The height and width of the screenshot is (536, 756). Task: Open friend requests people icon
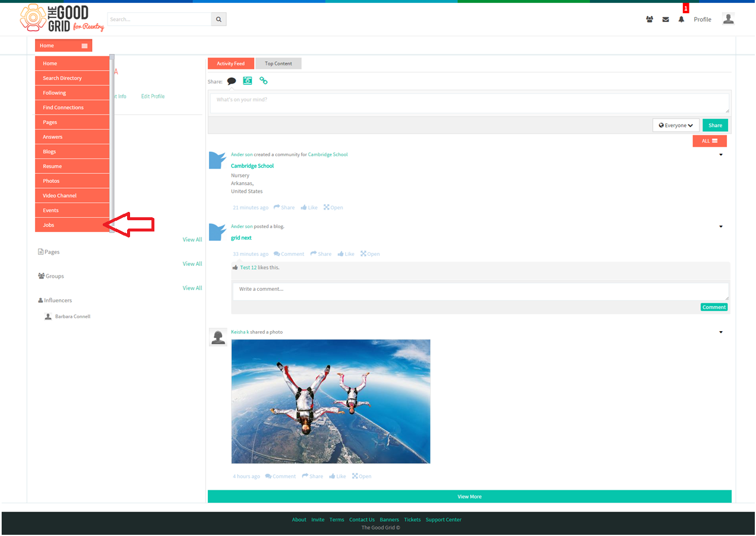(650, 20)
